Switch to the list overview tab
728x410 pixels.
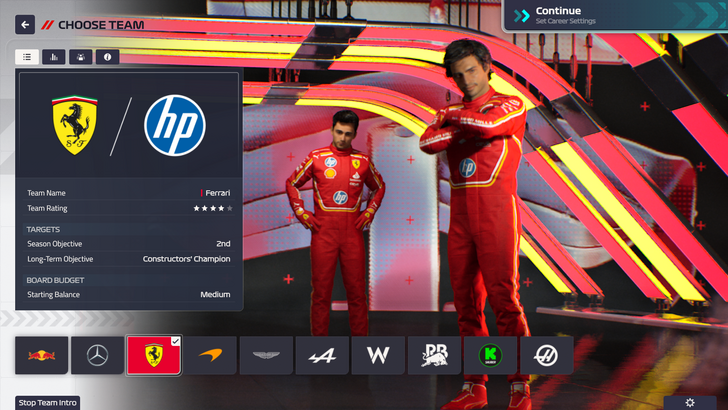27,57
